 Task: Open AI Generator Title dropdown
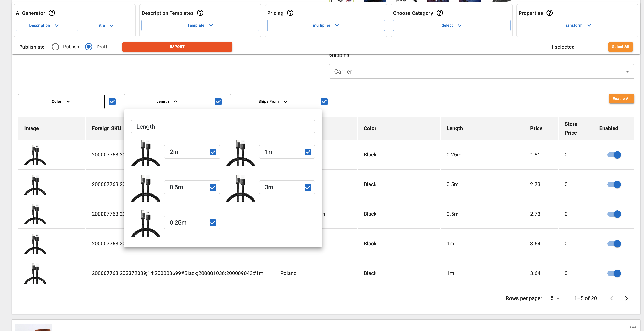coord(105,25)
